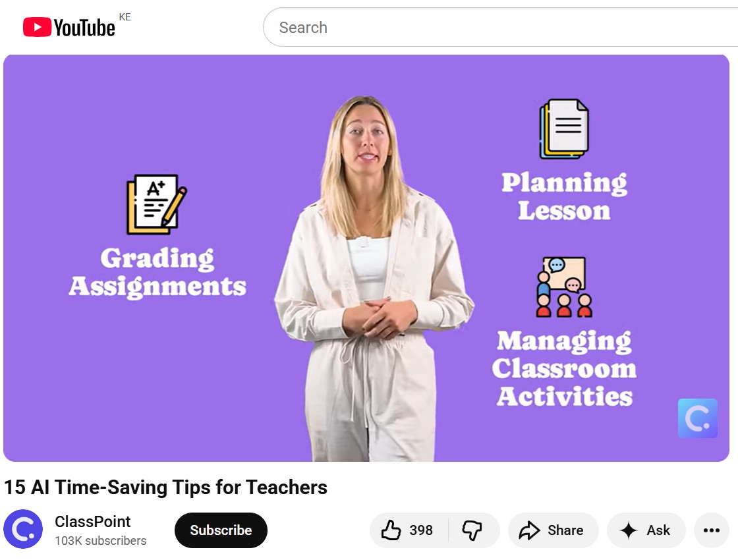Open the Ask AI button

pos(646,530)
